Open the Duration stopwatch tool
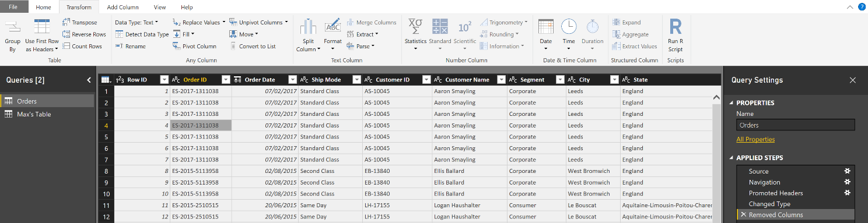Viewport: 868px width, 223px height. (593, 35)
